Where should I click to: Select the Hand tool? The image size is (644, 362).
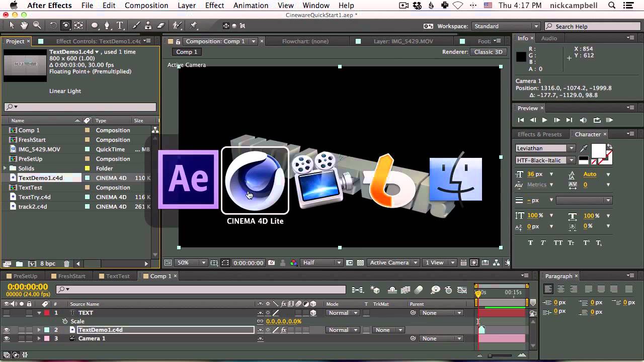25,25
